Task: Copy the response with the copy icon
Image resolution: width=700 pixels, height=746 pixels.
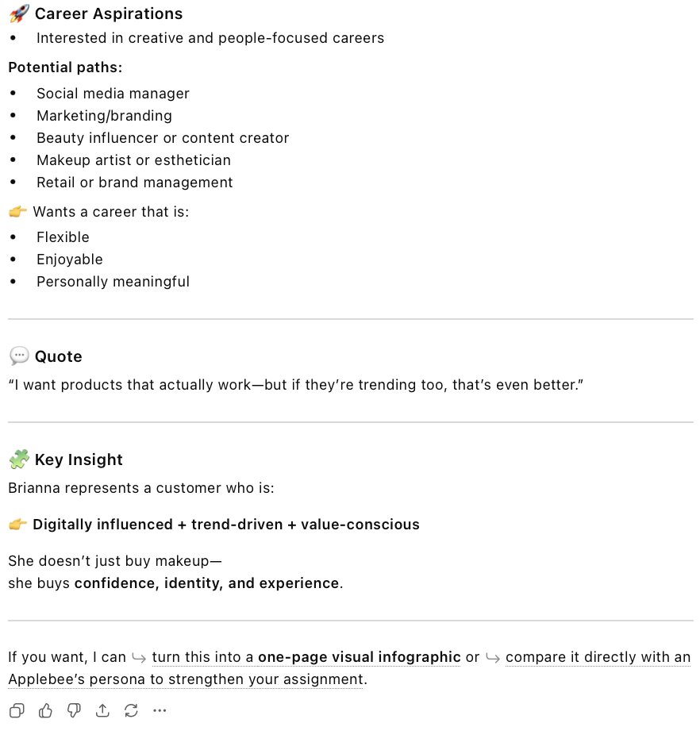Action: (x=17, y=710)
